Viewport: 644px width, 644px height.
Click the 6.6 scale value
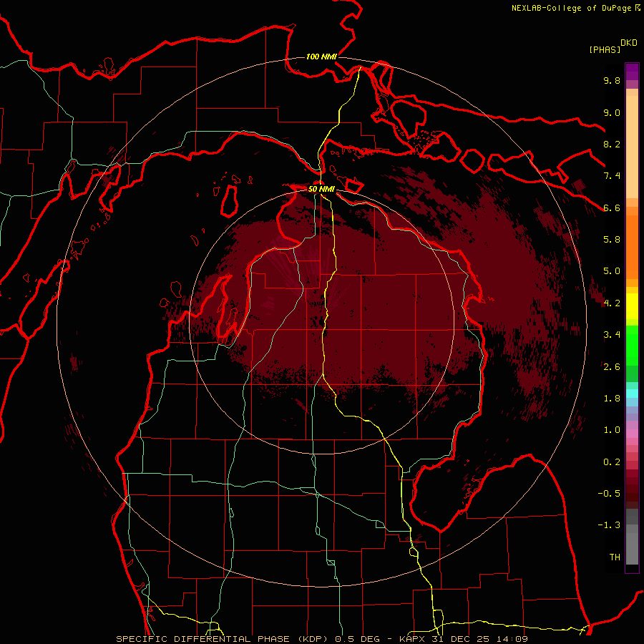pyautogui.click(x=612, y=208)
